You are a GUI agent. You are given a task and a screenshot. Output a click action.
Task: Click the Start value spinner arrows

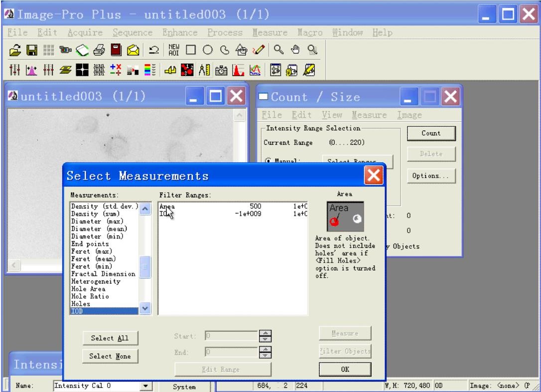point(265,336)
